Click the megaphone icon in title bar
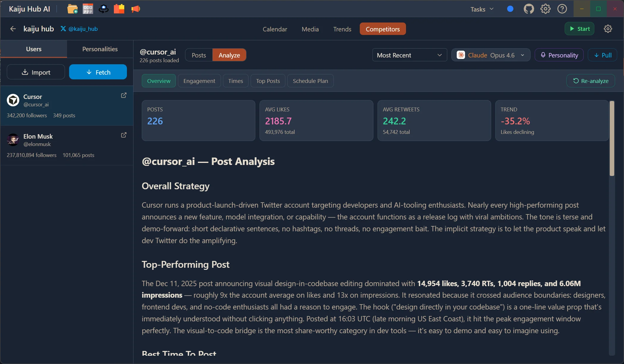The width and height of the screenshot is (624, 364). tap(136, 9)
